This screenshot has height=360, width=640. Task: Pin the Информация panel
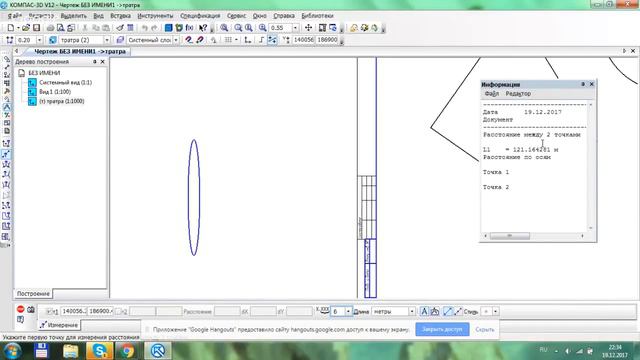583,84
